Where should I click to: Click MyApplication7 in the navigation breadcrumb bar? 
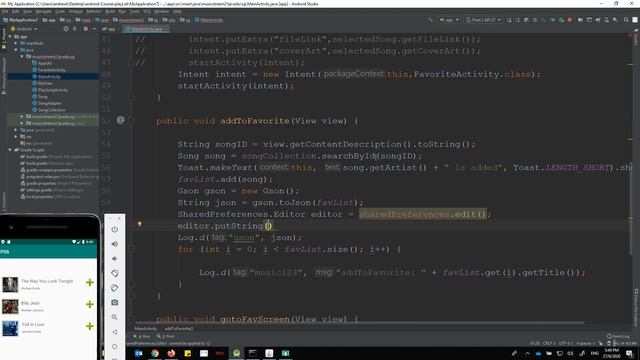coord(20,20)
